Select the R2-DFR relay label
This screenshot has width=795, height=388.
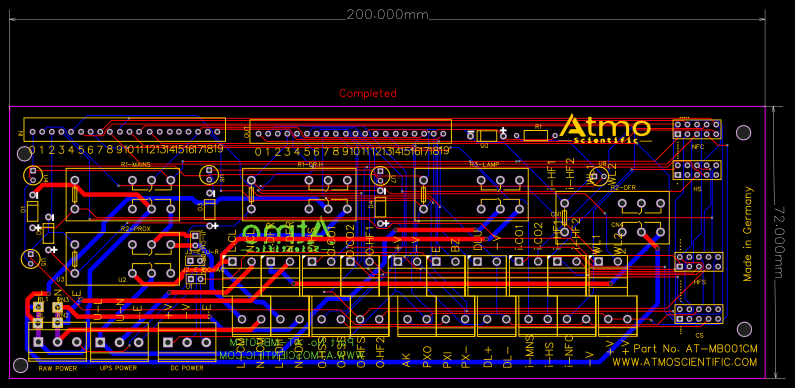click(623, 188)
